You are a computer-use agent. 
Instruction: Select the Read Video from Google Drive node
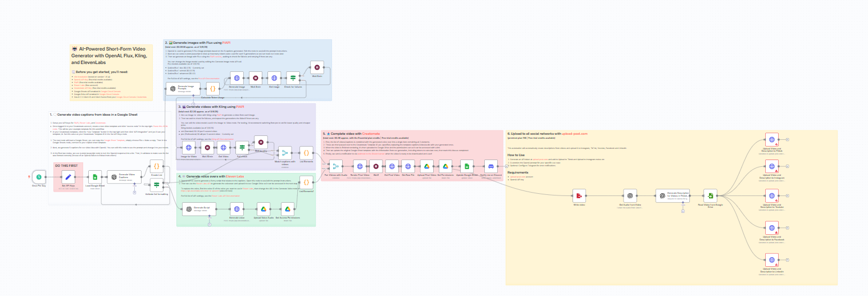(x=711, y=195)
